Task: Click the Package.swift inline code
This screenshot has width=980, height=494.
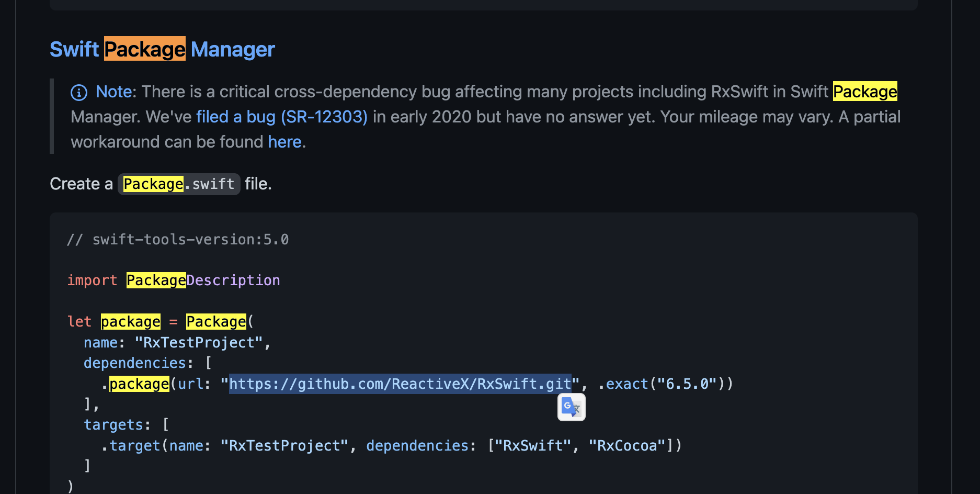Action: click(179, 184)
